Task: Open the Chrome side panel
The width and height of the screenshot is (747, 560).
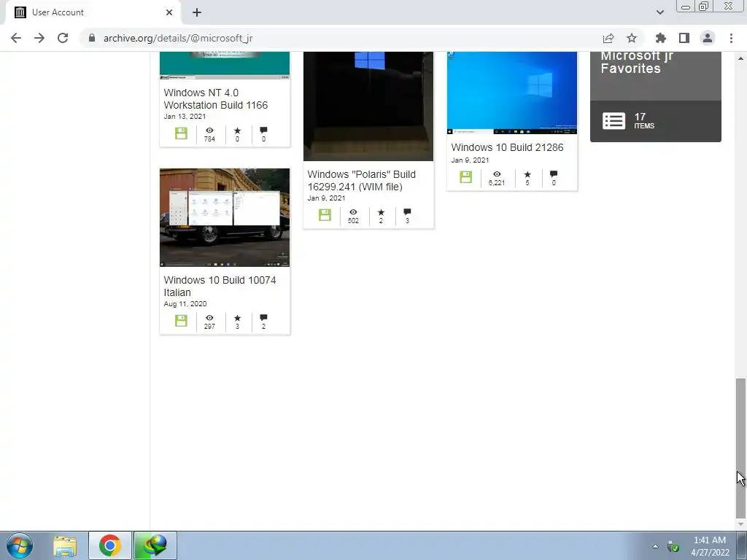Action: point(684,38)
